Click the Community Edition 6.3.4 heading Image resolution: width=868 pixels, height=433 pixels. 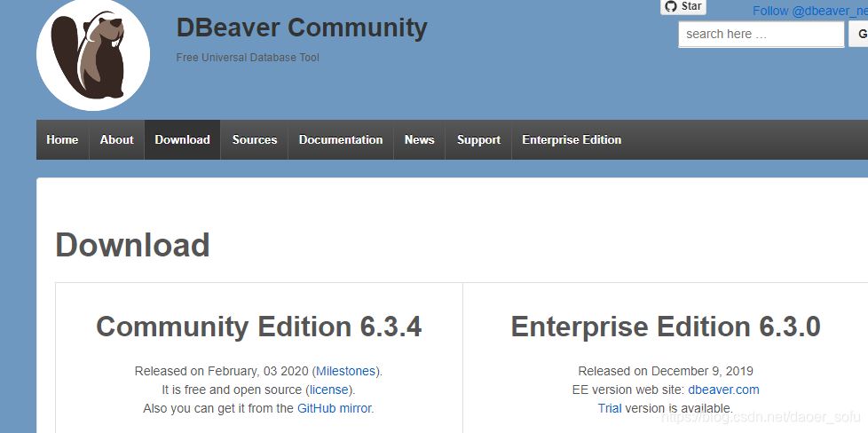click(x=258, y=327)
